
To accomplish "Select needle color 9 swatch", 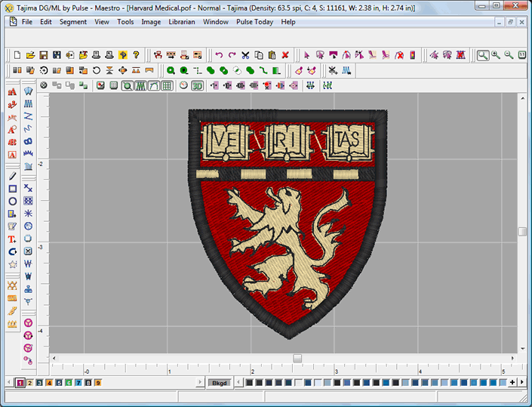I will [97, 383].
